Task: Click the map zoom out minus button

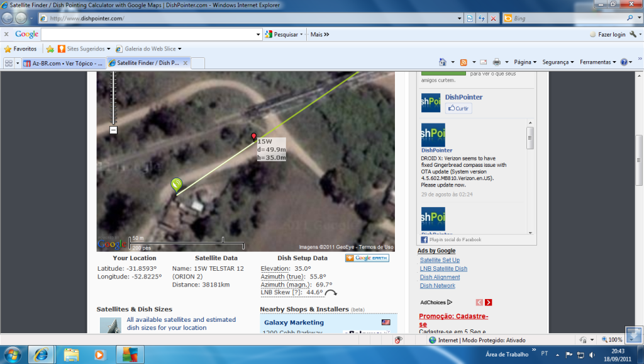Action: pyautogui.click(x=113, y=130)
